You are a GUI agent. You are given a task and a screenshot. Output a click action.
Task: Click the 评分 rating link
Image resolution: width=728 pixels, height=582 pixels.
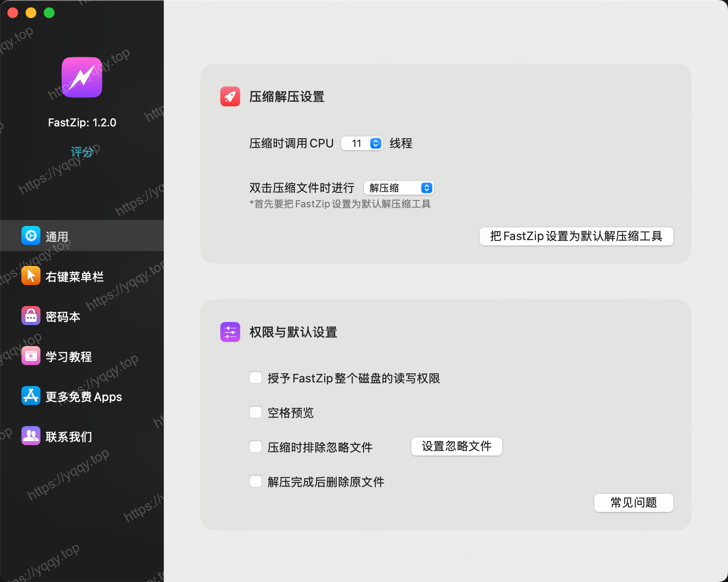pyautogui.click(x=82, y=152)
